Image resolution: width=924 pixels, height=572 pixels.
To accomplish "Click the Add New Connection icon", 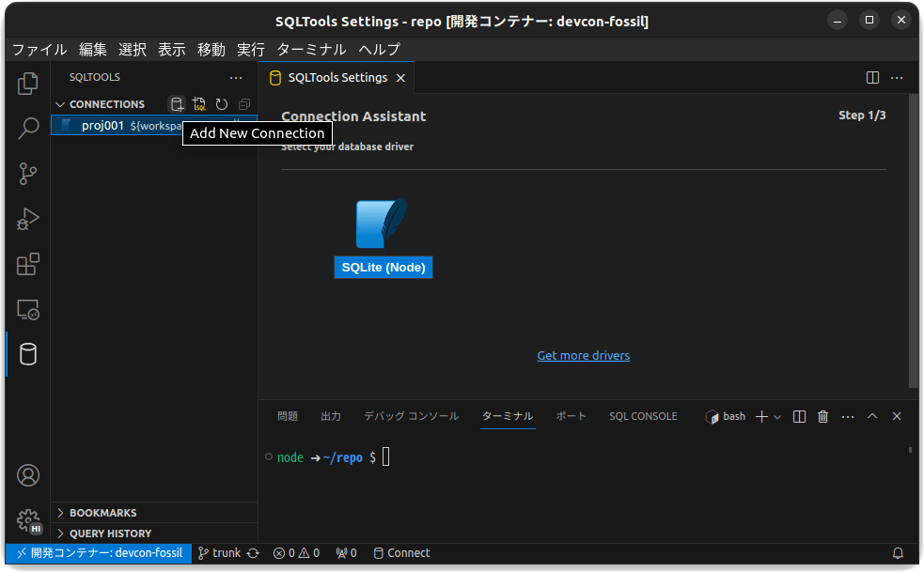I will (x=177, y=104).
